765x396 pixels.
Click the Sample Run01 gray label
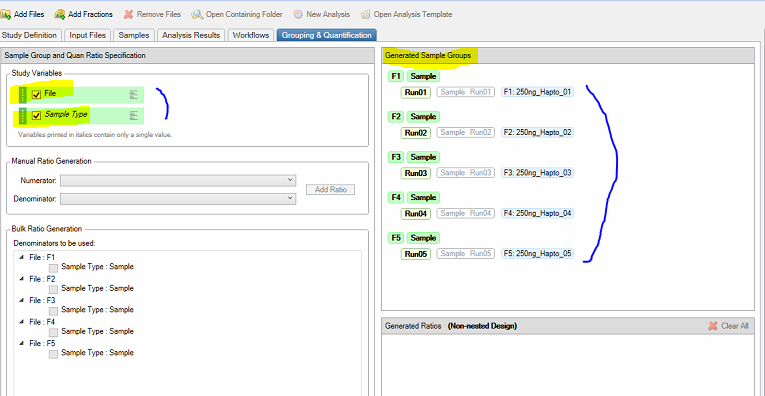click(x=465, y=92)
